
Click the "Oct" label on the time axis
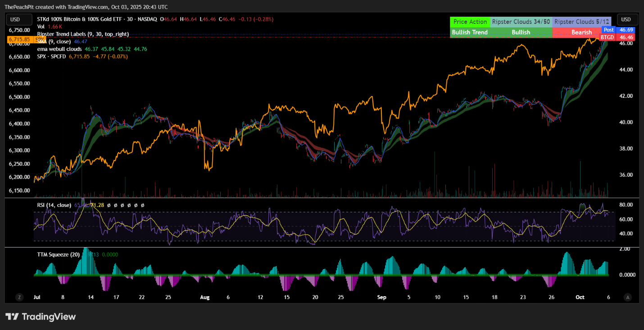pos(580,297)
